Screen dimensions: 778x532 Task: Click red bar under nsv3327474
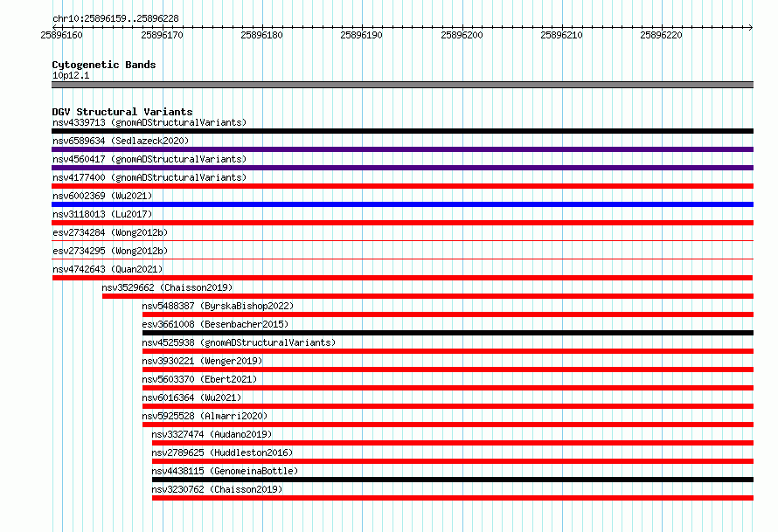[453, 443]
